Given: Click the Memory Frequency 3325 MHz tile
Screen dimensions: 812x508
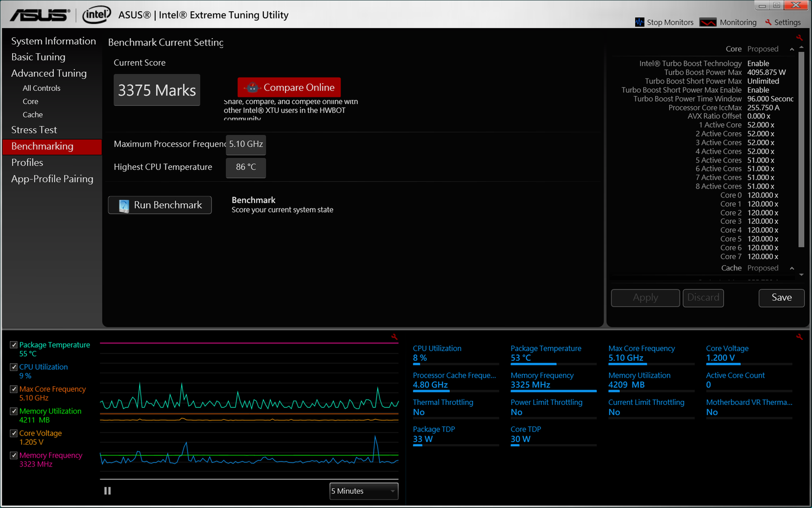Looking at the screenshot, I should coord(553,381).
